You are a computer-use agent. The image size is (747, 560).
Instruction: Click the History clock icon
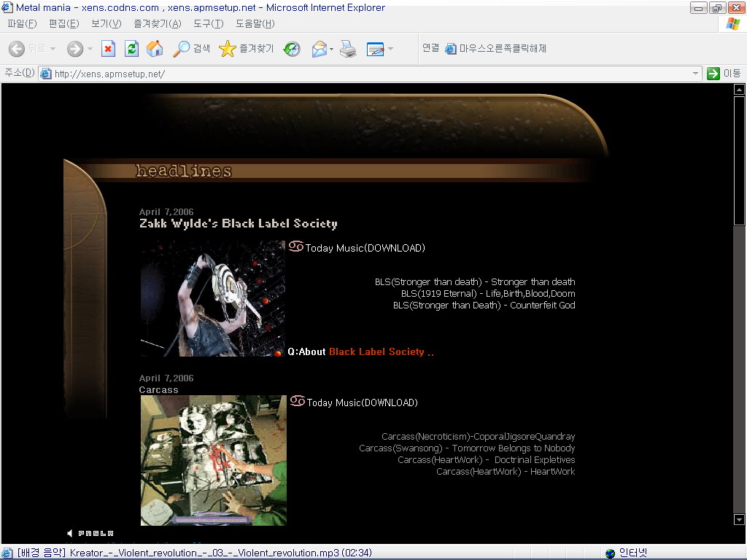[292, 49]
